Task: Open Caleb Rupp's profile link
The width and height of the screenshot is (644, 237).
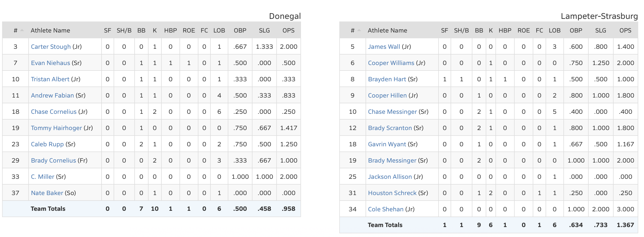Action: tap(47, 144)
